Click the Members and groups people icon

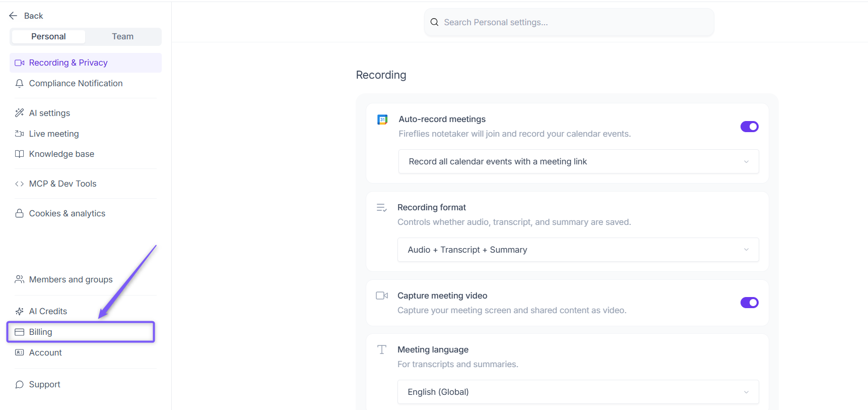(x=20, y=279)
